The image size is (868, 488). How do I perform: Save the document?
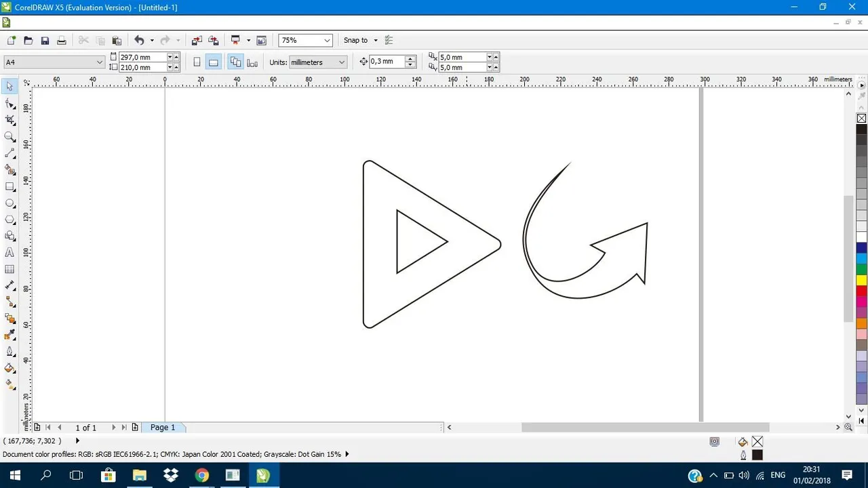[x=45, y=41]
